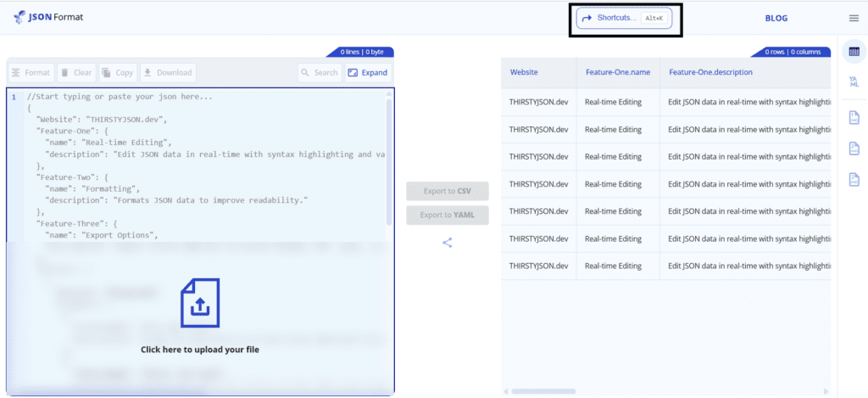Click the table's horizontal scrollbar thumb
This screenshot has width=868, height=398.
pos(544,391)
